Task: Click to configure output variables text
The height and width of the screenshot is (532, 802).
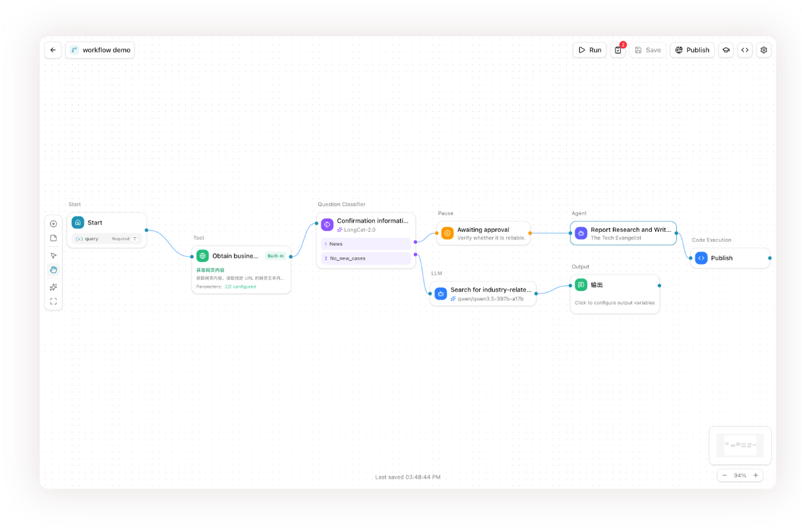Action: [x=615, y=303]
